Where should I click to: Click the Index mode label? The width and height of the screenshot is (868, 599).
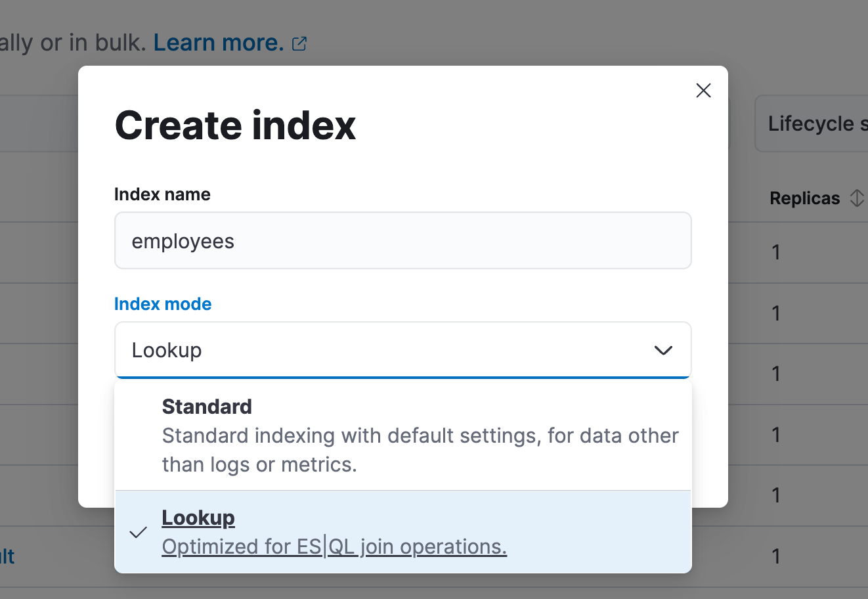[x=163, y=304]
